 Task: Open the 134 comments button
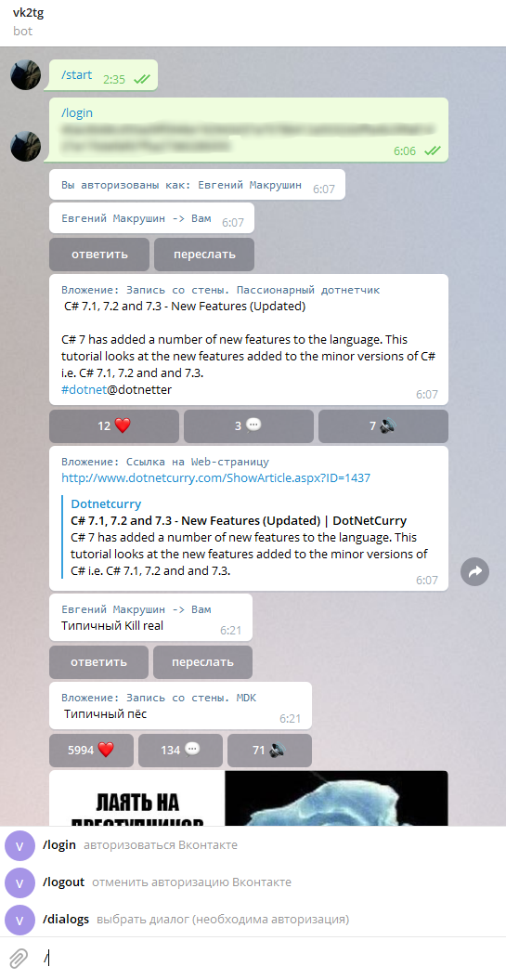click(180, 750)
